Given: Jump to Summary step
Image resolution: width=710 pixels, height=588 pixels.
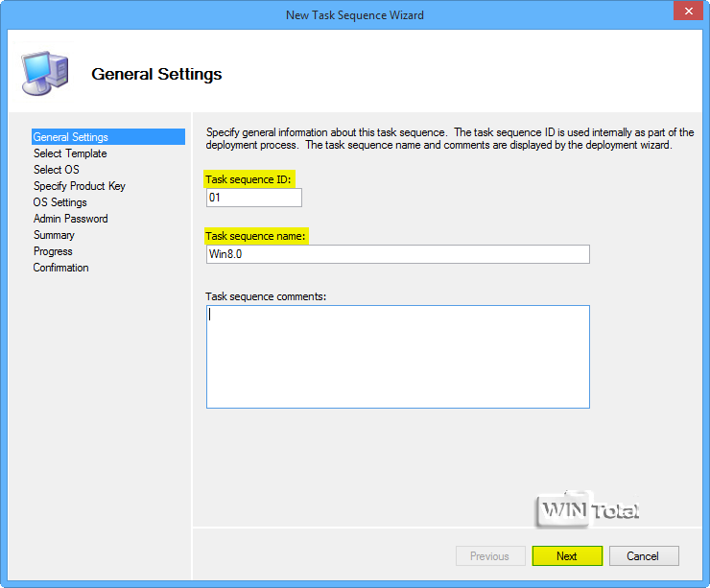Looking at the screenshot, I should [x=54, y=235].
